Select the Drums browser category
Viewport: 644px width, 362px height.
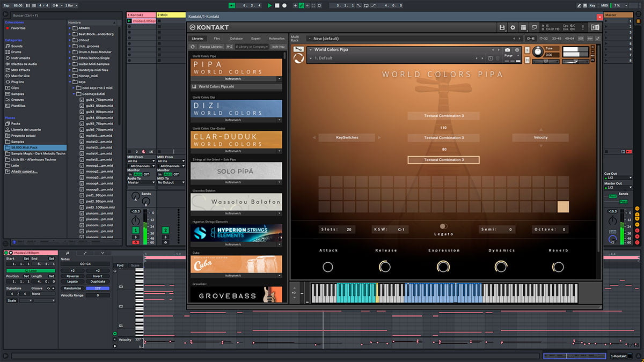(17, 52)
